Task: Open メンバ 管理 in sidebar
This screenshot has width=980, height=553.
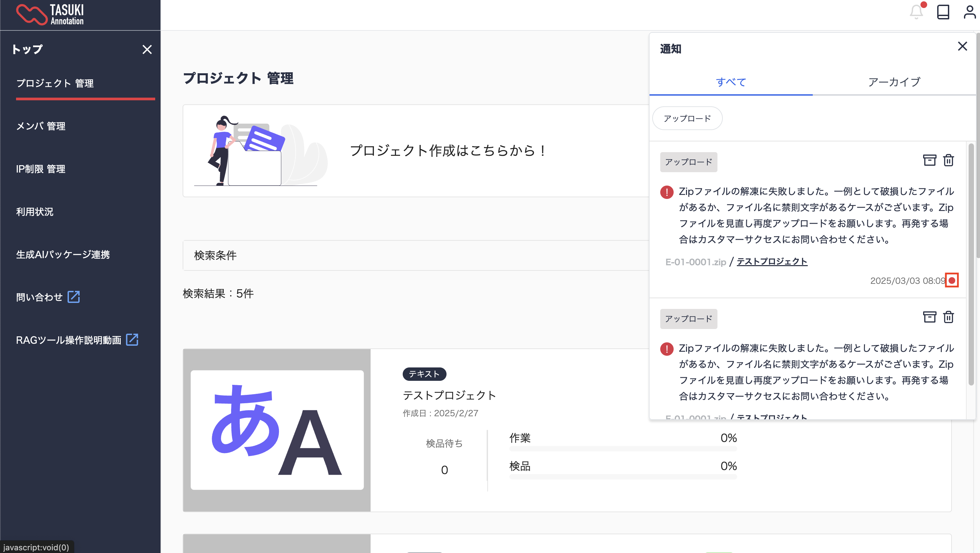Action: pyautogui.click(x=41, y=126)
